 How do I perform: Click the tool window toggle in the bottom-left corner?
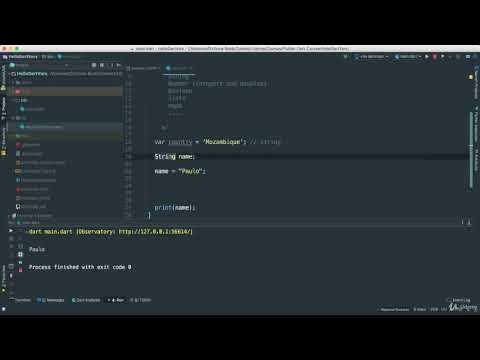click(x=4, y=309)
